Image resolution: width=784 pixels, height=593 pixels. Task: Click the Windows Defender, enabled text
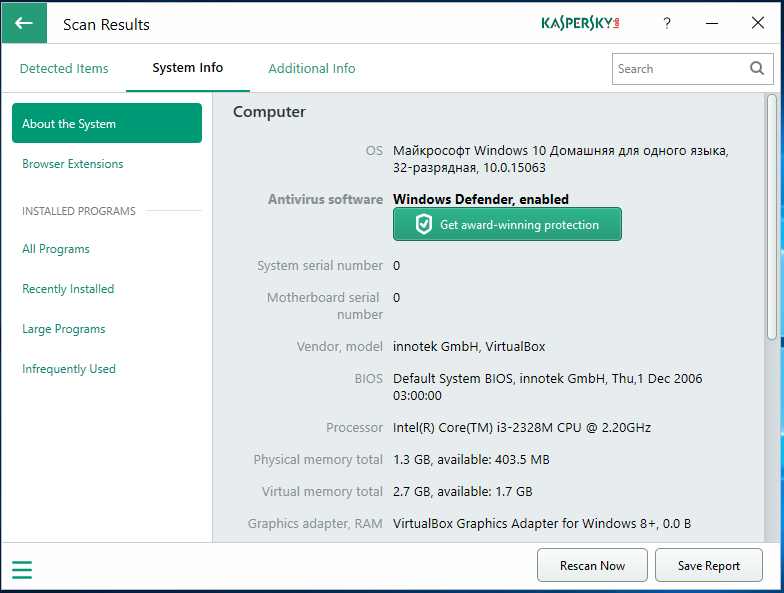pos(480,200)
